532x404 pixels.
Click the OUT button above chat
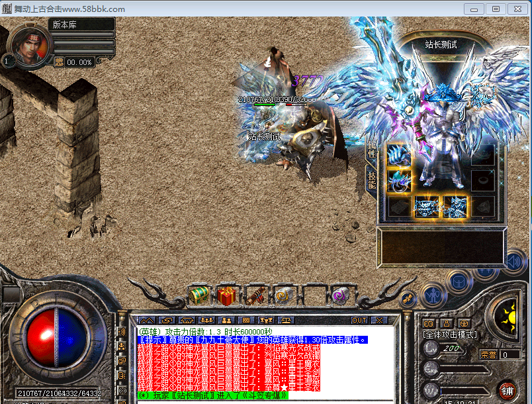(359, 320)
